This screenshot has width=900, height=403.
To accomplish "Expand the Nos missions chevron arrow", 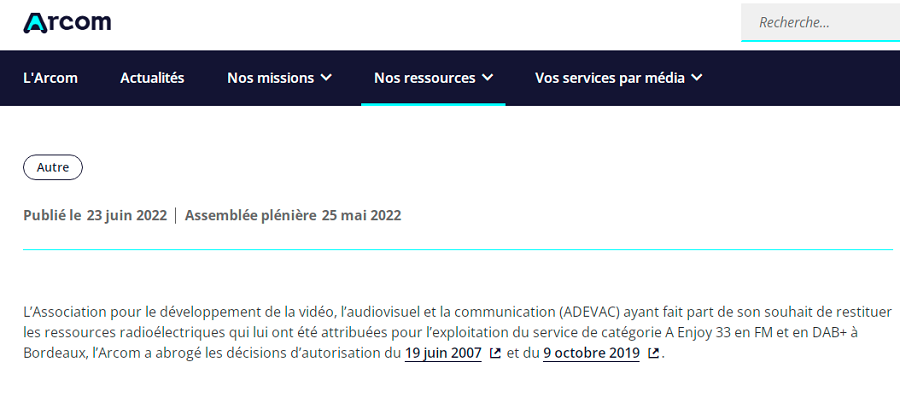I will pos(326,78).
